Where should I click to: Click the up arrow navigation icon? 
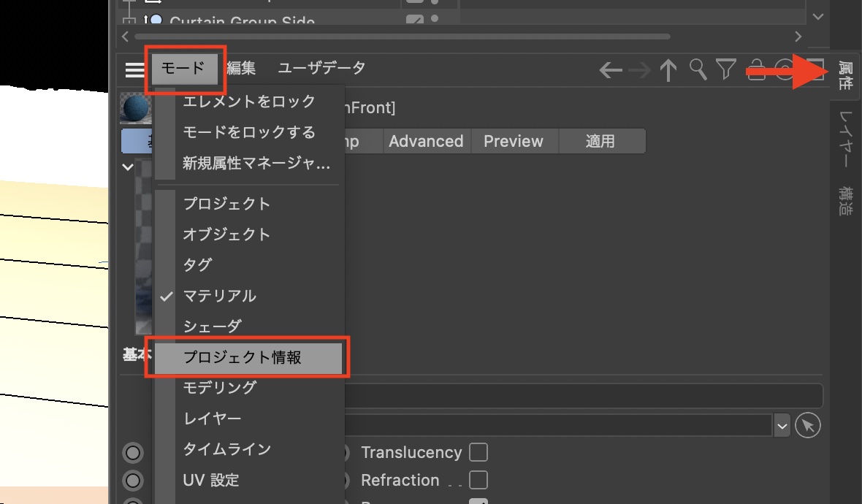[668, 70]
